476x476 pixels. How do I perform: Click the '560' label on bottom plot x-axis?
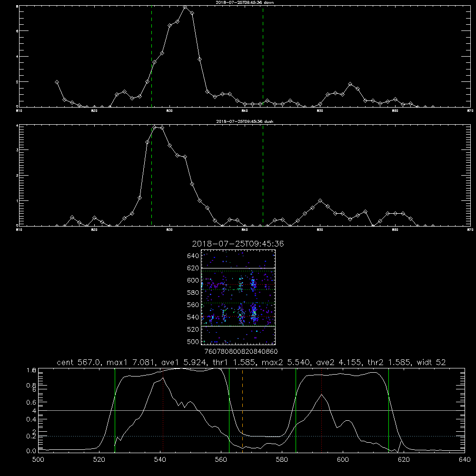tap(221, 460)
